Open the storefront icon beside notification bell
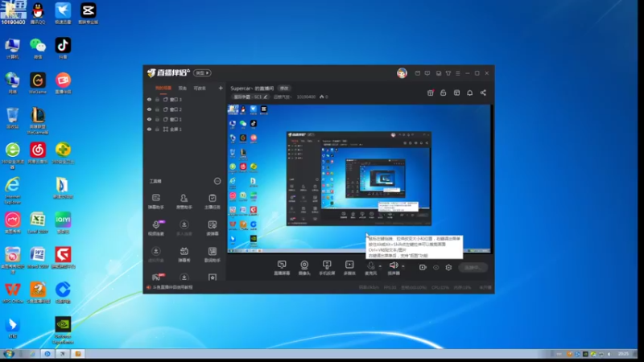This screenshot has height=362, width=644. (456, 93)
